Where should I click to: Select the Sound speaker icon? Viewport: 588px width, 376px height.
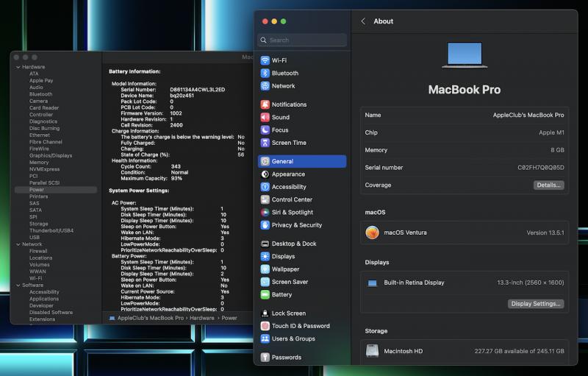click(265, 118)
